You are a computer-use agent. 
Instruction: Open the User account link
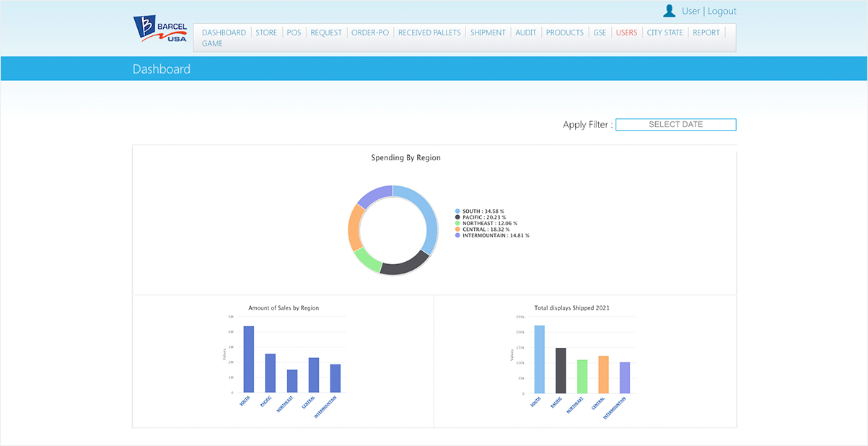pyautogui.click(x=691, y=11)
